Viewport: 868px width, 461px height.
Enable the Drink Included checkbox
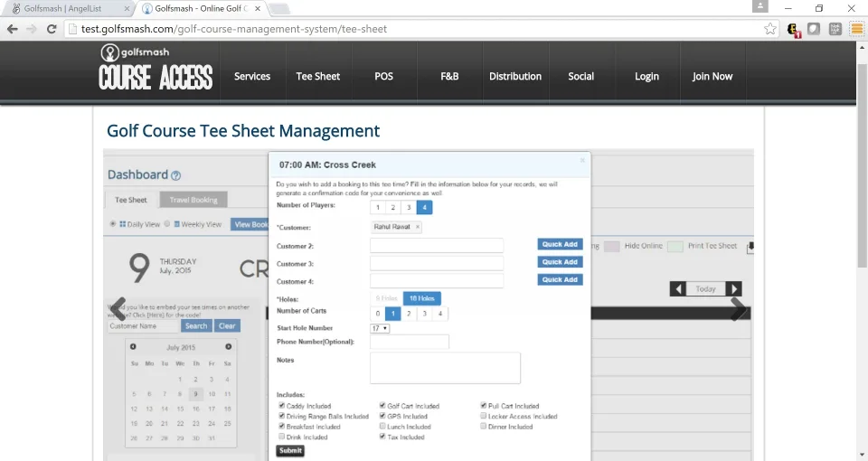coord(282,437)
